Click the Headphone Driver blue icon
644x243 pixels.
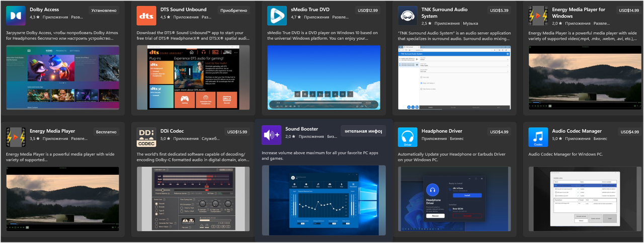408,137
